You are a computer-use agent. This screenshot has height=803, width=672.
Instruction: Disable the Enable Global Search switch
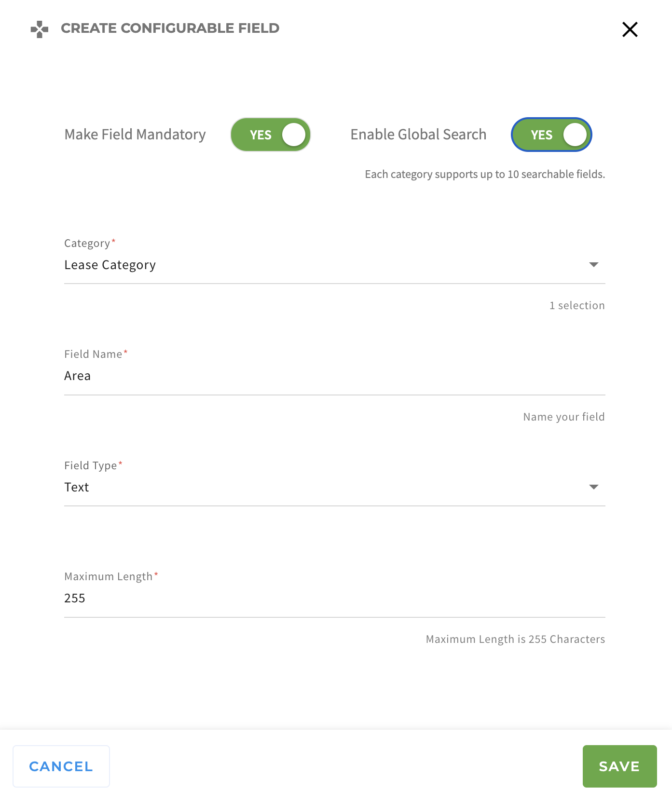coord(551,135)
